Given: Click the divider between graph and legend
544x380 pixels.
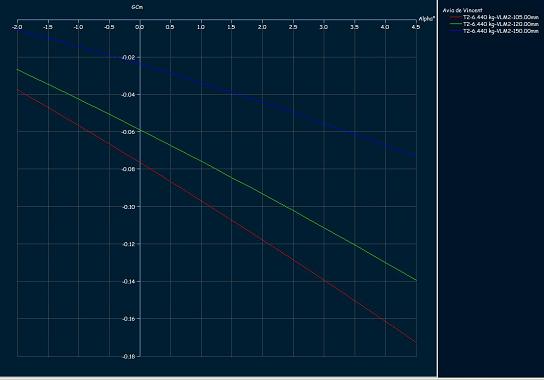Looking at the screenshot, I should pyautogui.click(x=437, y=188).
